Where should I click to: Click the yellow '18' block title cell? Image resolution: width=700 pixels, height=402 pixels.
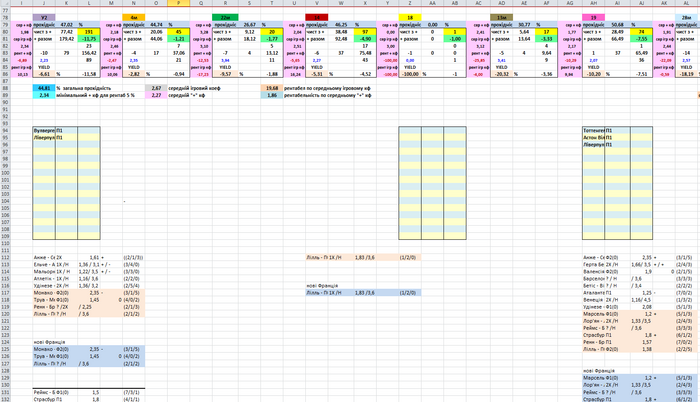point(410,18)
